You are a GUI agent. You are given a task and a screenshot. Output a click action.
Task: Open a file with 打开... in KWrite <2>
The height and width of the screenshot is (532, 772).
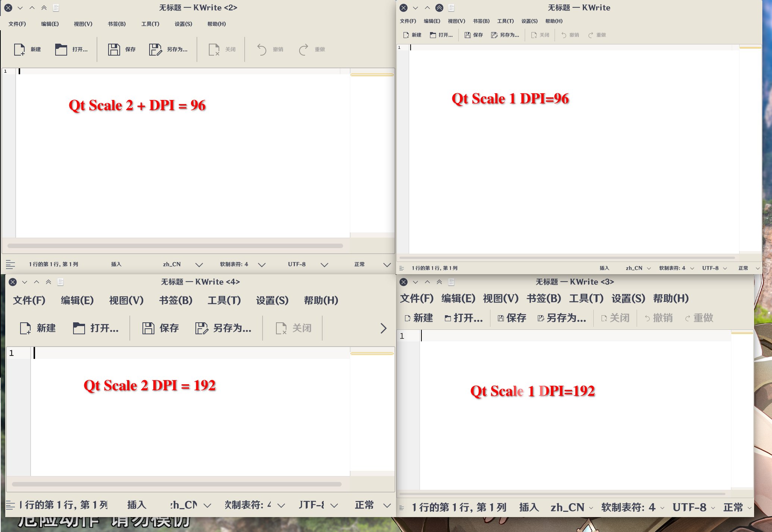click(x=71, y=49)
